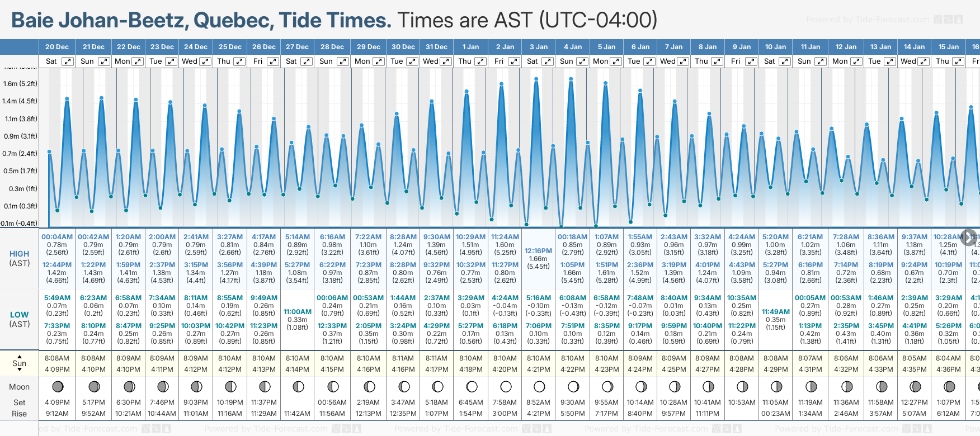Expand the Tue 6 Jan column
The height and width of the screenshot is (436, 980).
coord(649,61)
